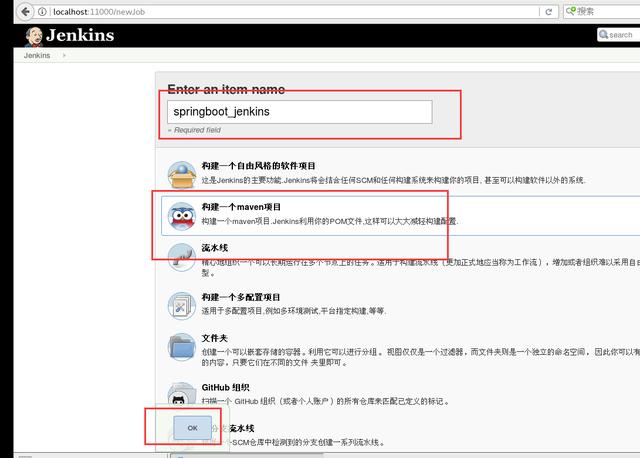Image resolution: width=640 pixels, height=458 pixels.
Task: Click the browser back arrow button
Action: [25, 11]
